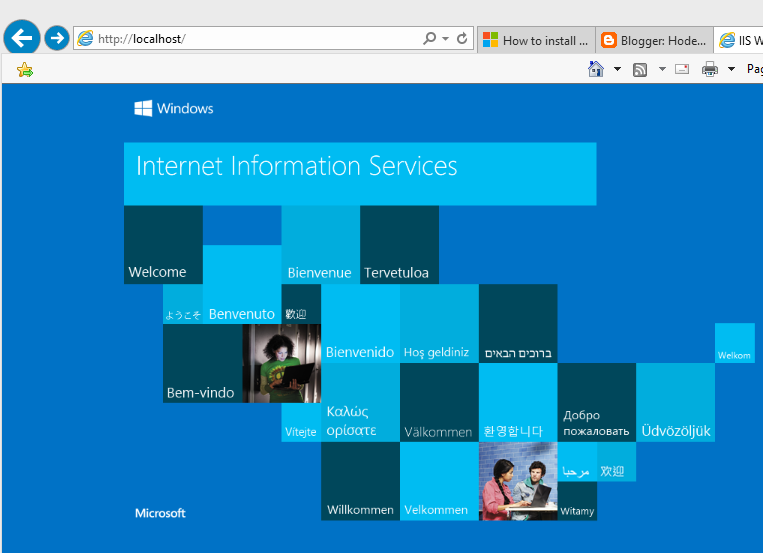Switch to the 'How to install ...' tab
763x553 pixels.
[x=536, y=40]
